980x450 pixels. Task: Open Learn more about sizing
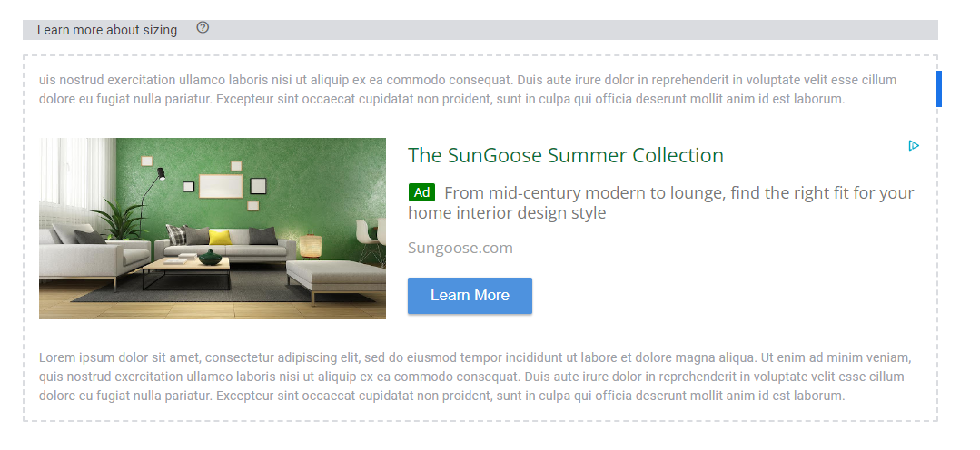[x=107, y=30]
